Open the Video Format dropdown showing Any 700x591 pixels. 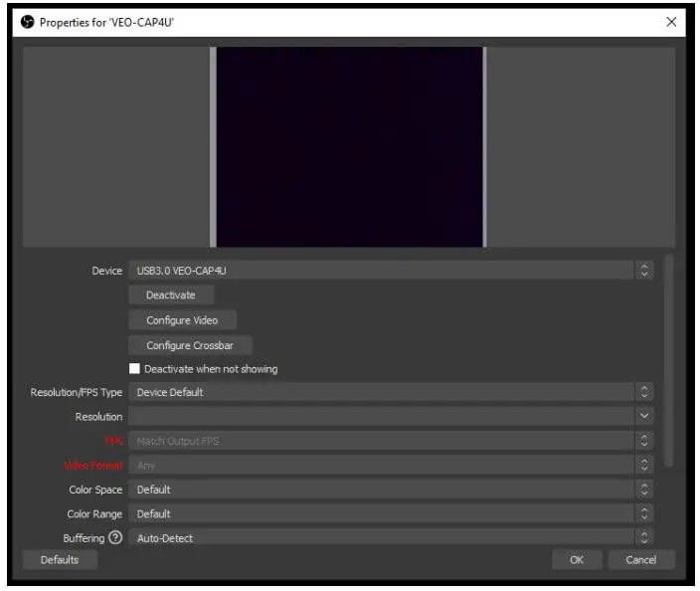391,465
